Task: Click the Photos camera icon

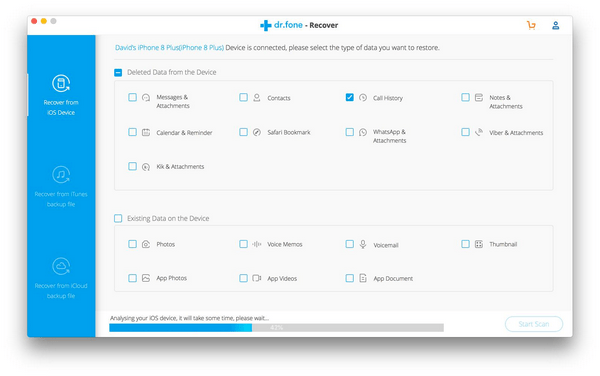Action: pyautogui.click(x=146, y=244)
